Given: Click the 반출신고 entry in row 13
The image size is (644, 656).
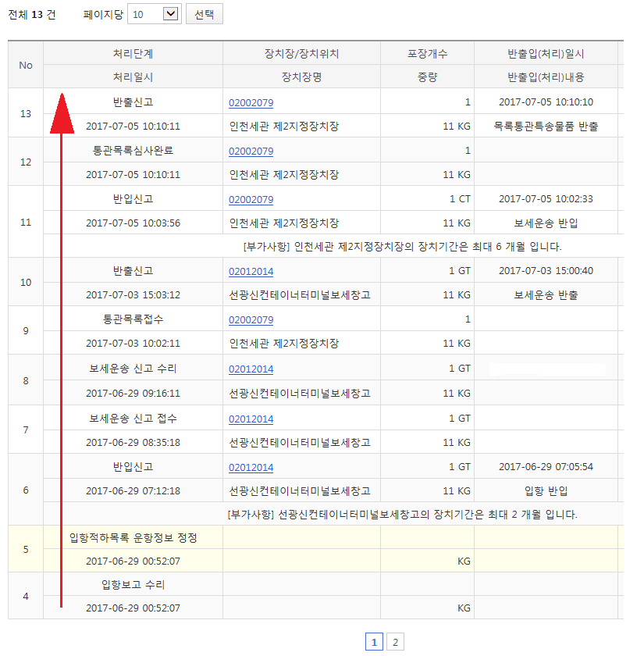Looking at the screenshot, I should pyautogui.click(x=133, y=102).
